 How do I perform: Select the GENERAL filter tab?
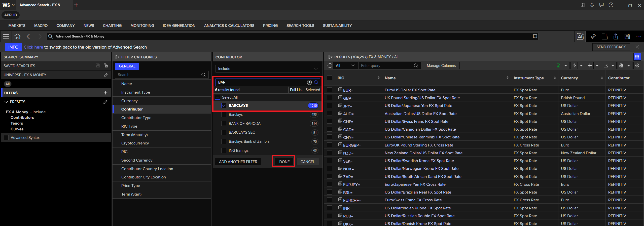click(x=127, y=66)
